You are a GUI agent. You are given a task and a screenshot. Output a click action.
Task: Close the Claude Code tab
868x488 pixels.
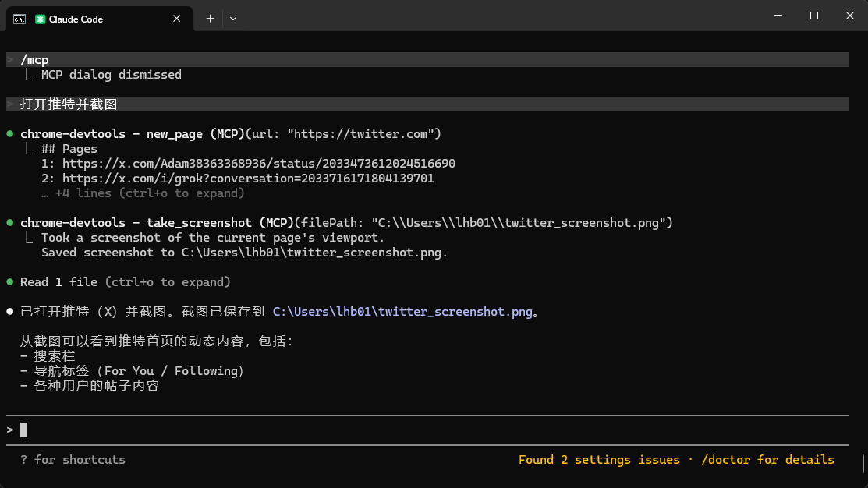[x=176, y=19]
